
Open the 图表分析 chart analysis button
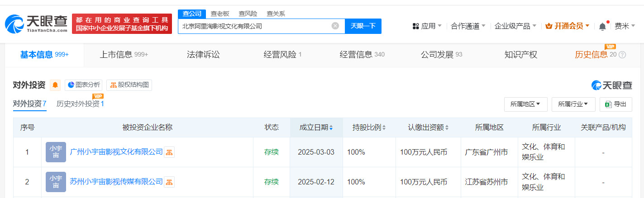(84, 85)
